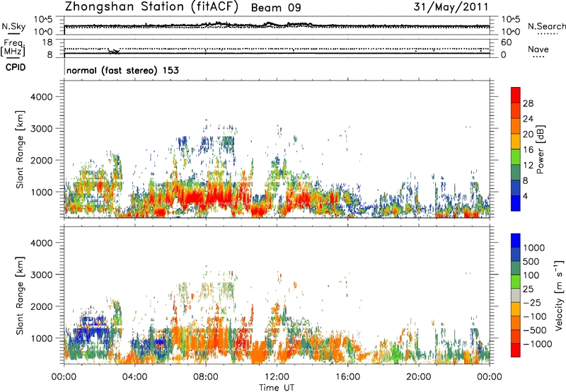The width and height of the screenshot is (566, 392).
Task: Click the "Time UT" axis label
Action: [x=277, y=388]
